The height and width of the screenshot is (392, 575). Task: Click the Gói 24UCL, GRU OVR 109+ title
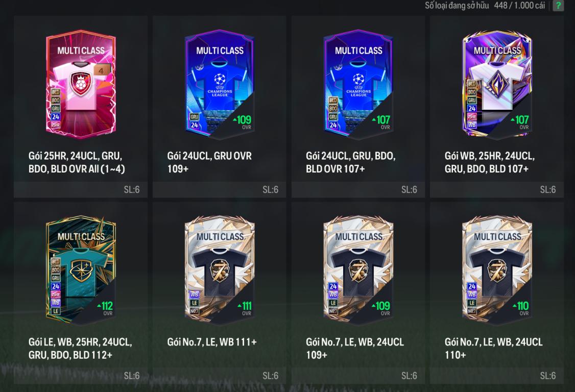point(209,162)
